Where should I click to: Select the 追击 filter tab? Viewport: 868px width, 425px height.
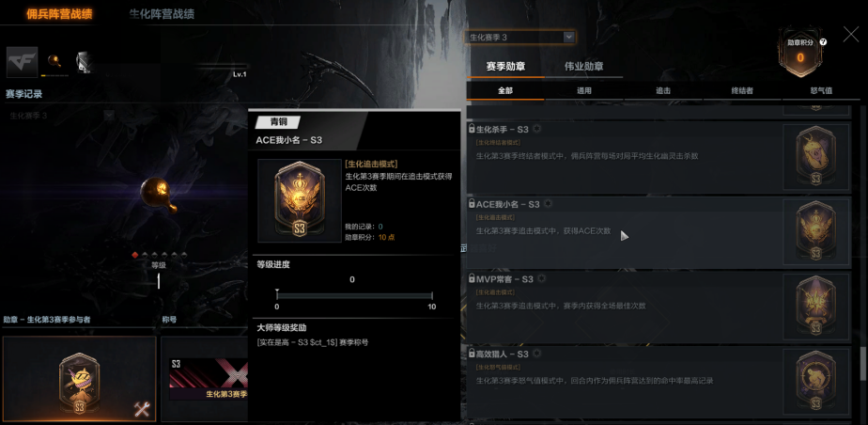coord(663,91)
